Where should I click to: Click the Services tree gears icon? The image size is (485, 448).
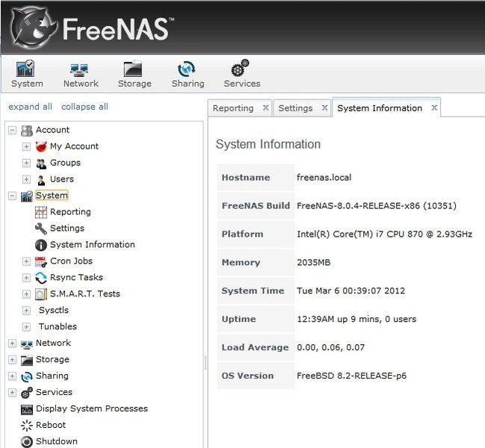tap(27, 393)
